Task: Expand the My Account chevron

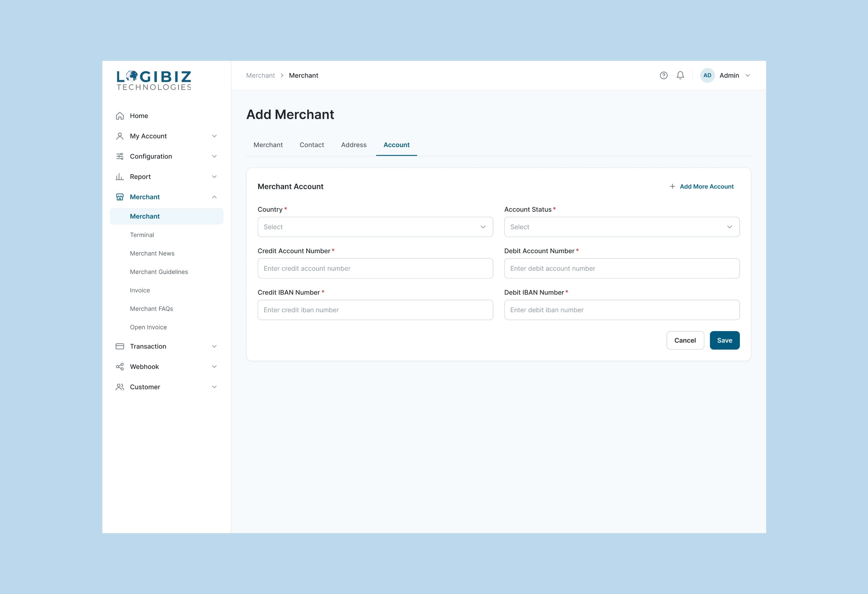Action: click(214, 136)
